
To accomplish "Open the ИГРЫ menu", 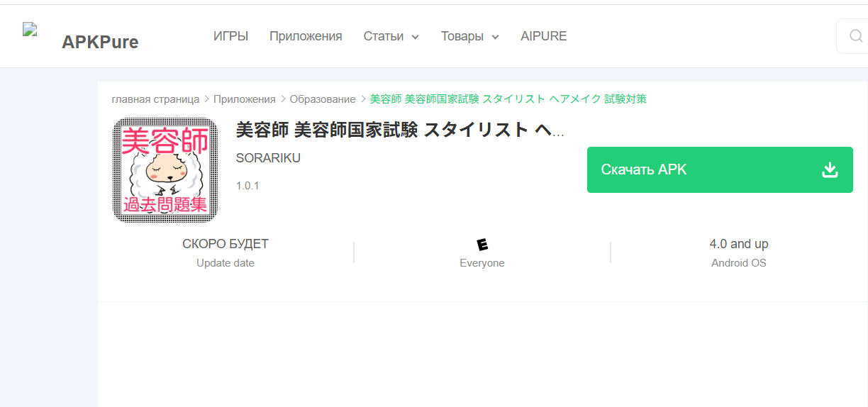I will tap(230, 36).
